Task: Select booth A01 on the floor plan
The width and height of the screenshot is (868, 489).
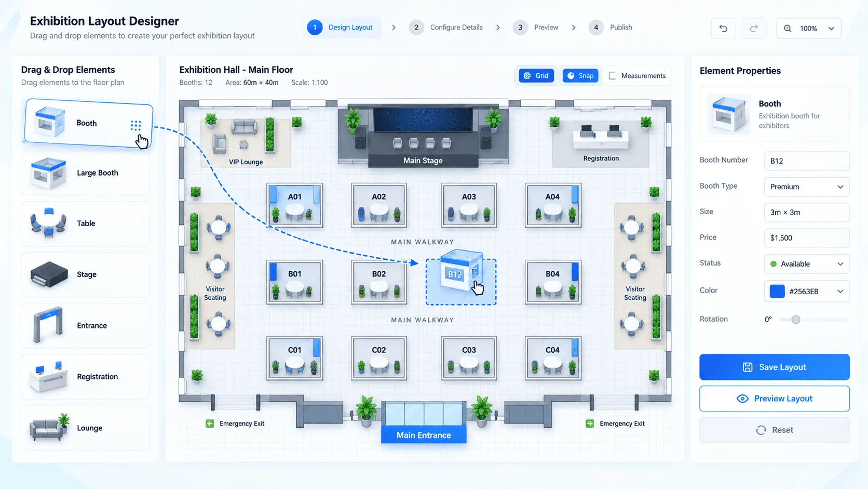Action: coord(294,205)
